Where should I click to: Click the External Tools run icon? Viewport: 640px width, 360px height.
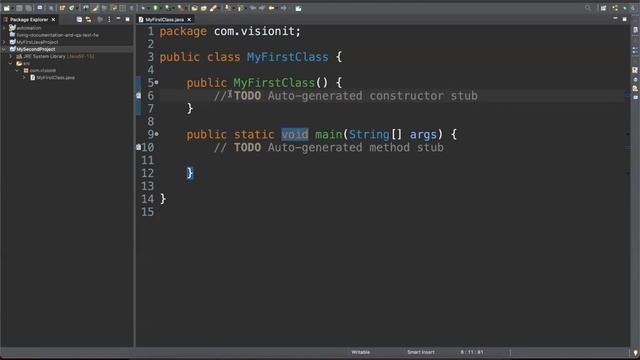tap(180, 8)
